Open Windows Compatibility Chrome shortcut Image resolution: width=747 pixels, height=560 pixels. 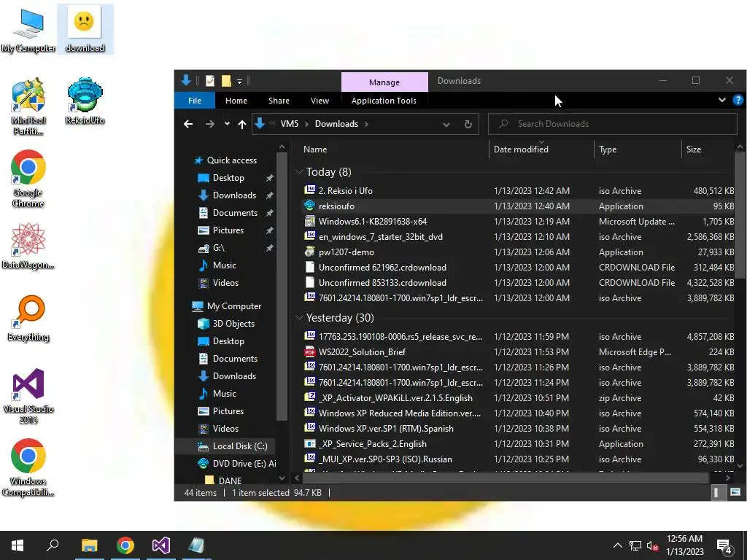point(28,467)
